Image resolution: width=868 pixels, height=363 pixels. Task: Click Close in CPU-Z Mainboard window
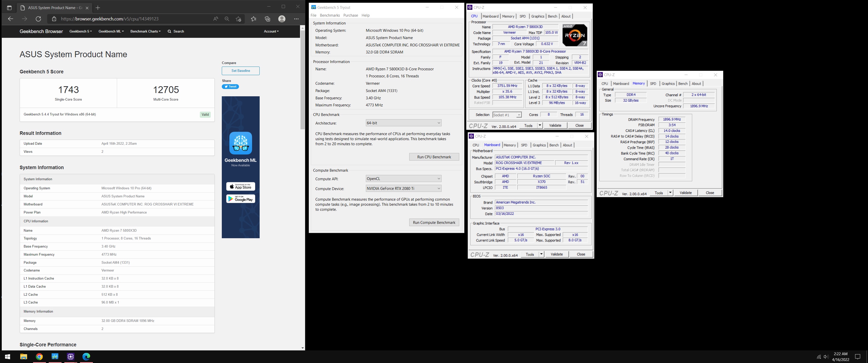581,254
